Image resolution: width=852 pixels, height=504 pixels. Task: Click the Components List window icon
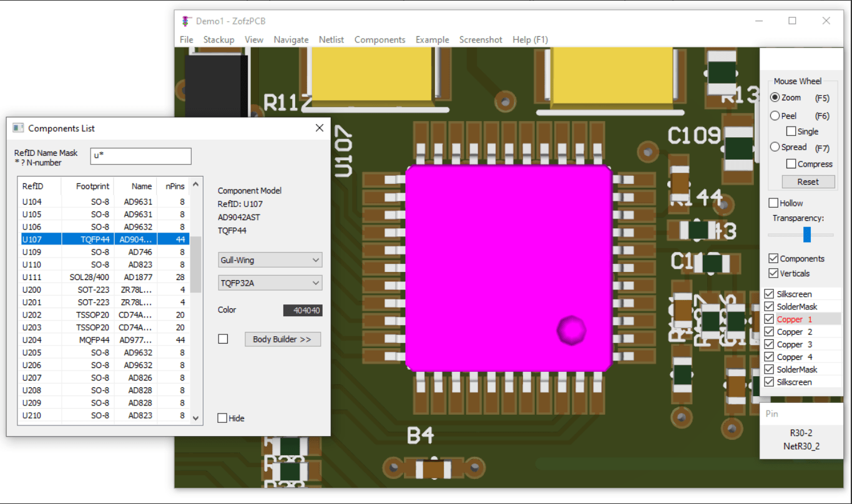[18, 128]
